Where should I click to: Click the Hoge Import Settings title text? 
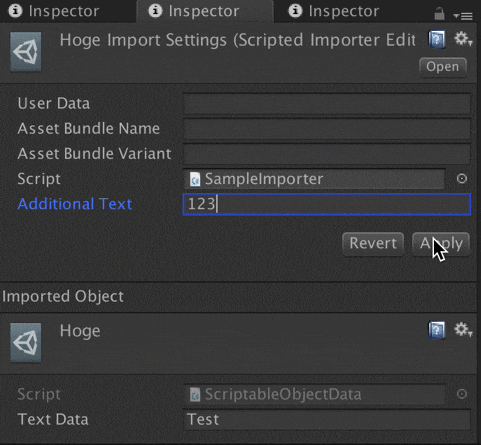pos(237,40)
